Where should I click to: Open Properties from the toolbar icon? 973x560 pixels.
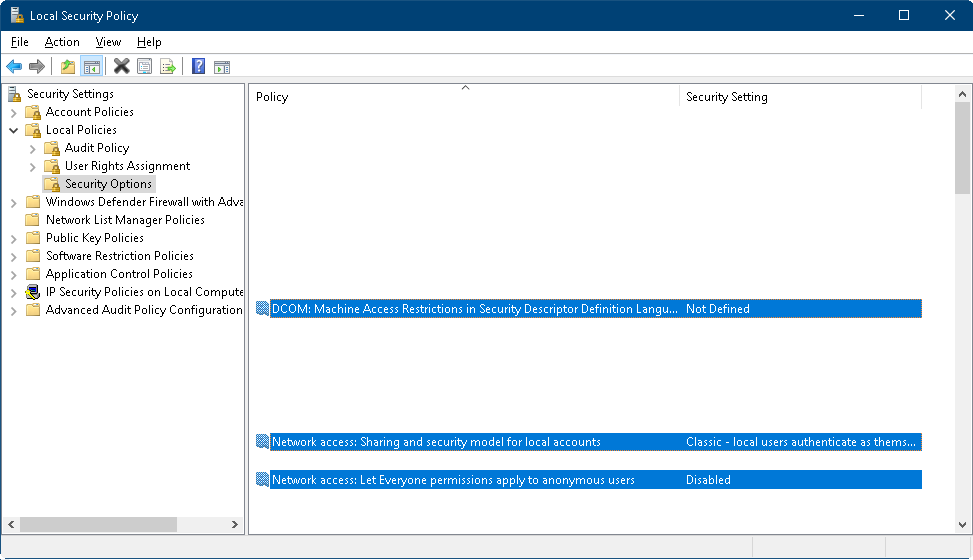point(145,67)
